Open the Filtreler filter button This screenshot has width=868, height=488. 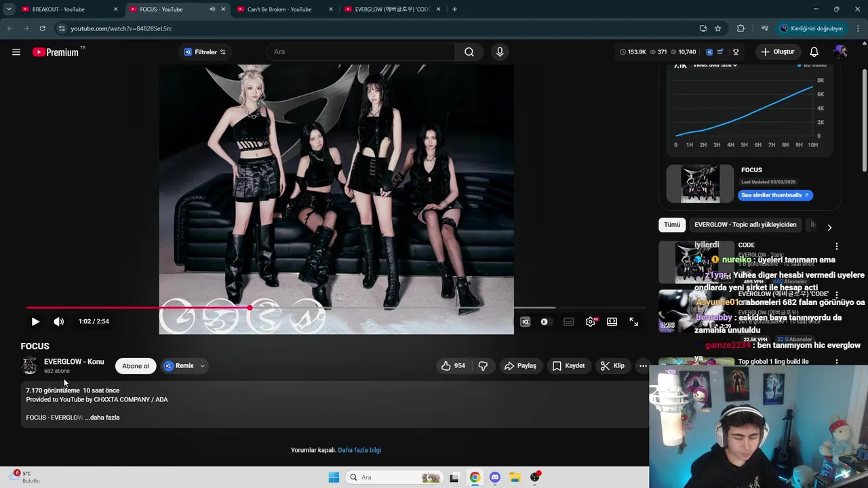pos(205,52)
